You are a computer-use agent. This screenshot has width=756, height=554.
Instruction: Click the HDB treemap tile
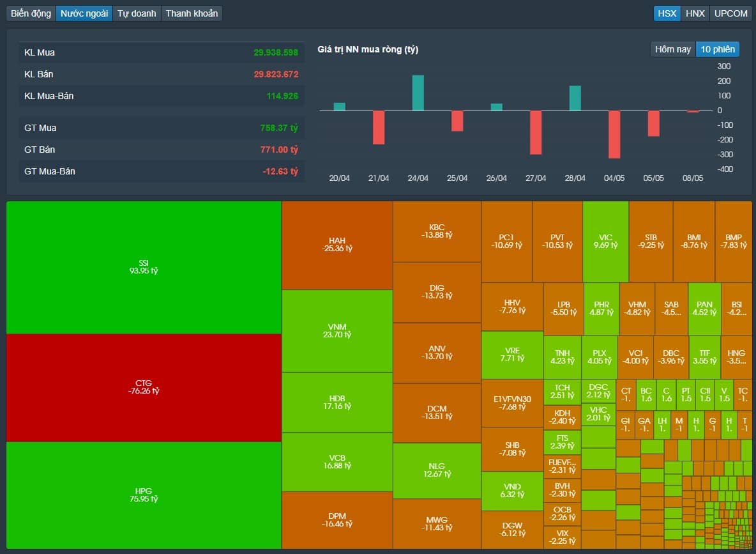(x=337, y=403)
